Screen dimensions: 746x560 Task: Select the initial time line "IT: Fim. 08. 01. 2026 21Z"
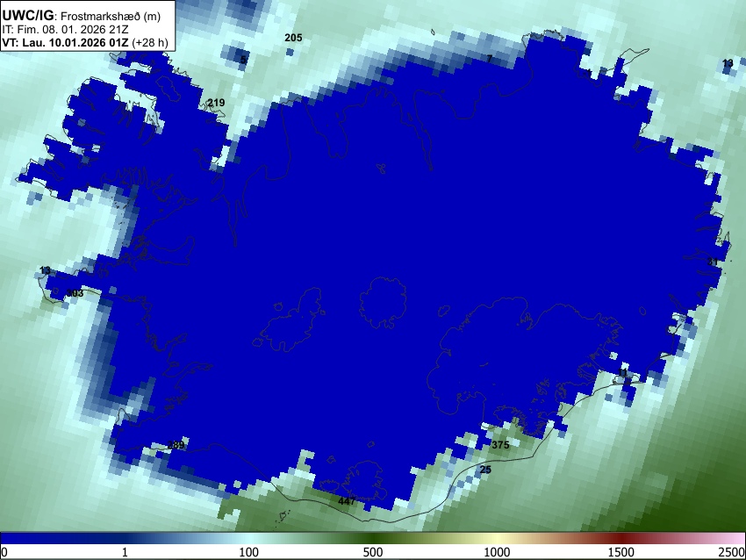(65, 30)
